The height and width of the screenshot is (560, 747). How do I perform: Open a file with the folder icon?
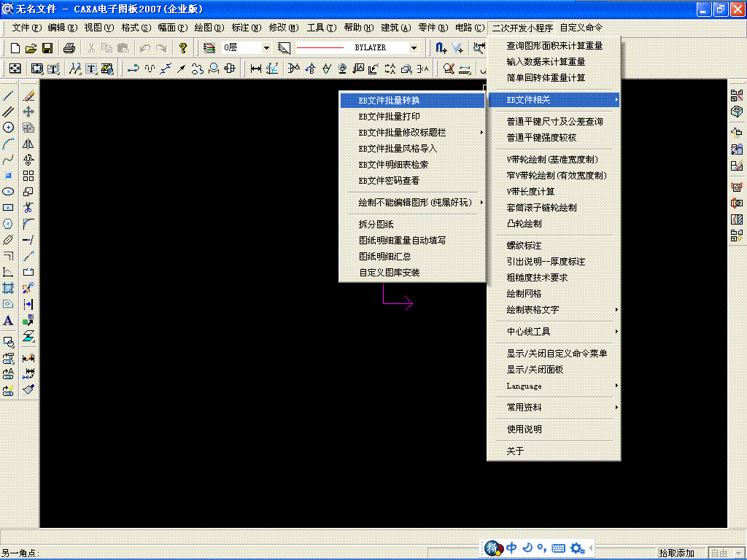click(x=31, y=47)
